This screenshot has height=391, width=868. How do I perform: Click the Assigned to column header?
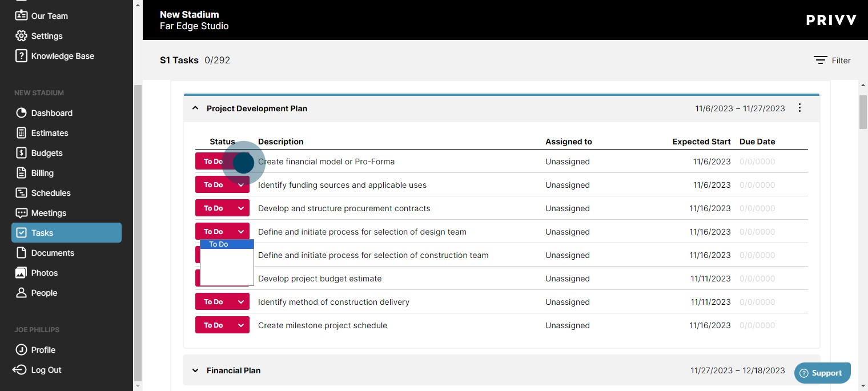[569, 142]
